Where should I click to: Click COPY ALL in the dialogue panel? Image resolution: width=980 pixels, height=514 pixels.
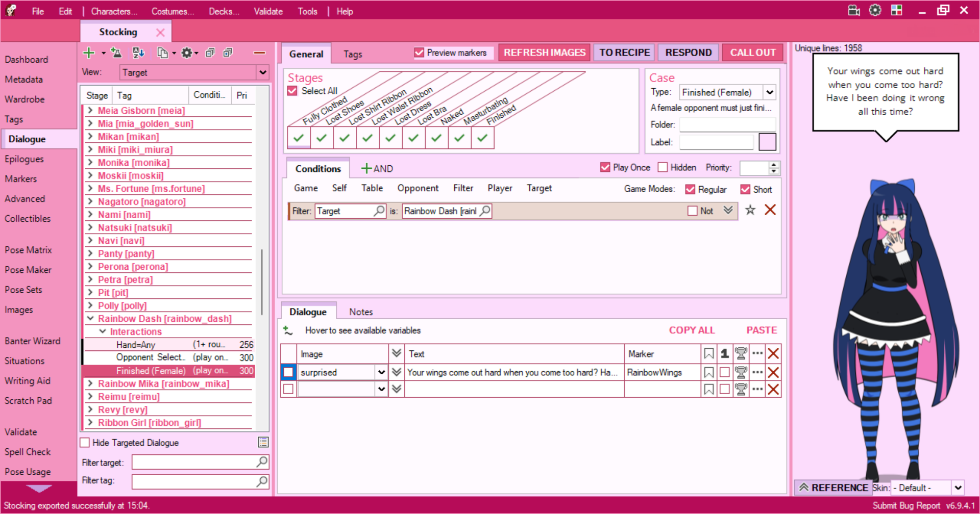point(692,330)
